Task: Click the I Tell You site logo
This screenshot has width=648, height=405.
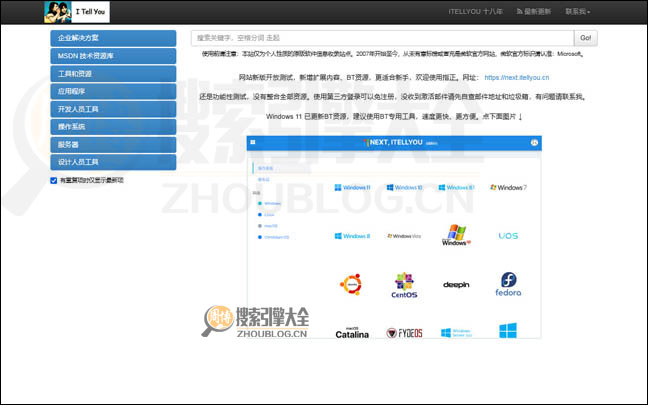Action: 77,12
